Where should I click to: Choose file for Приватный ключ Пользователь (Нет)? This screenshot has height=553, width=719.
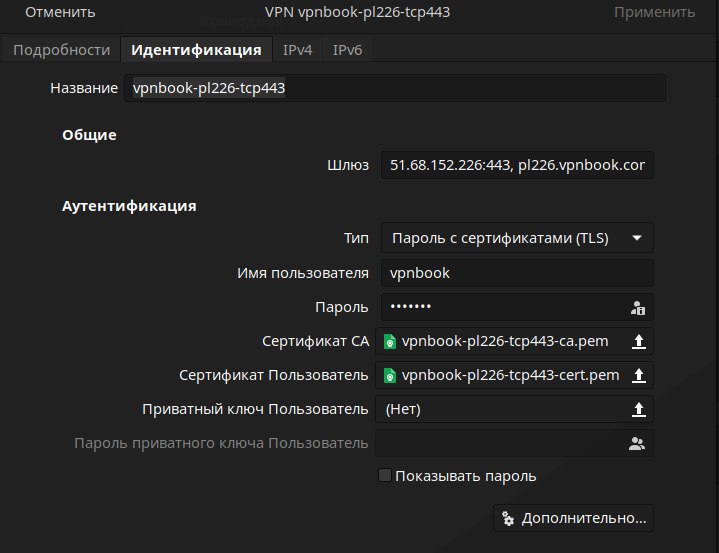click(x=514, y=409)
